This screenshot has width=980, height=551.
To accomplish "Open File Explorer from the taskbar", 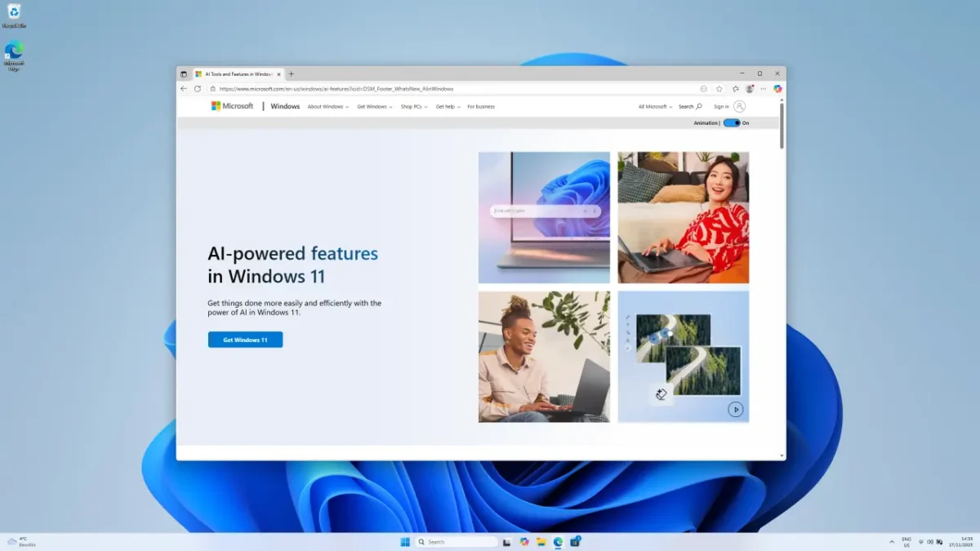I will (541, 541).
